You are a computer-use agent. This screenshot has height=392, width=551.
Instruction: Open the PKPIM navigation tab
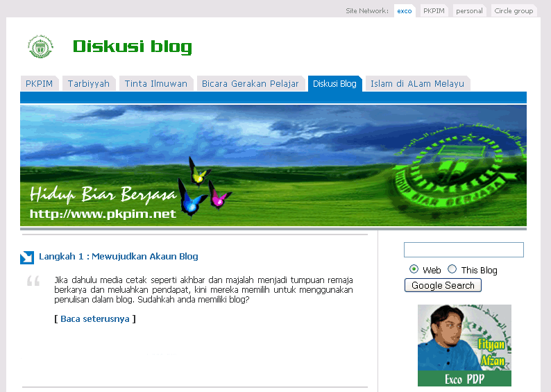click(40, 83)
